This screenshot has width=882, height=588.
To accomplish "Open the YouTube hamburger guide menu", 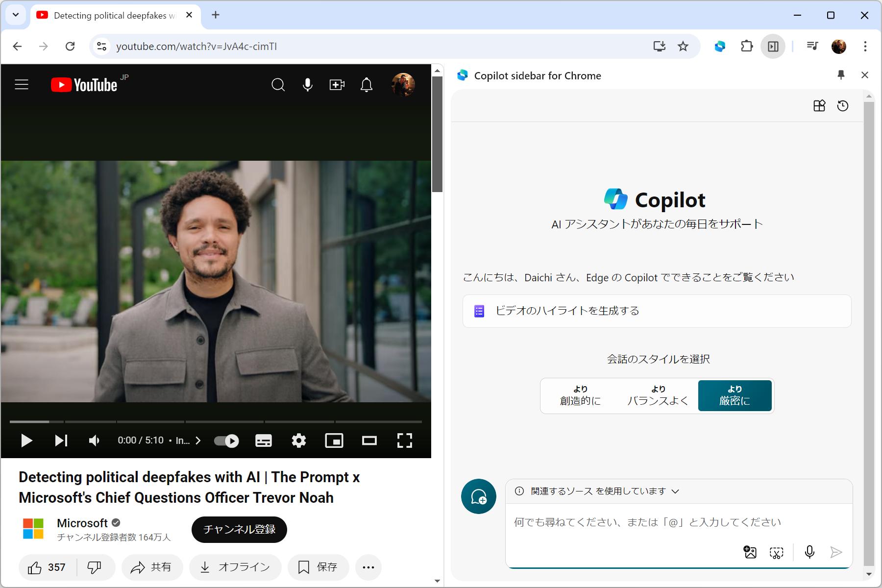I will tap(22, 85).
